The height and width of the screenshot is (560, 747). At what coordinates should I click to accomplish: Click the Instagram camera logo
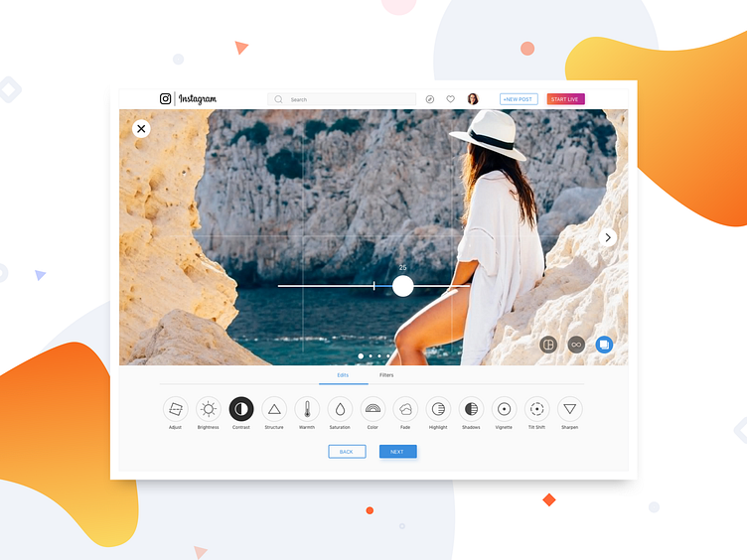(165, 98)
